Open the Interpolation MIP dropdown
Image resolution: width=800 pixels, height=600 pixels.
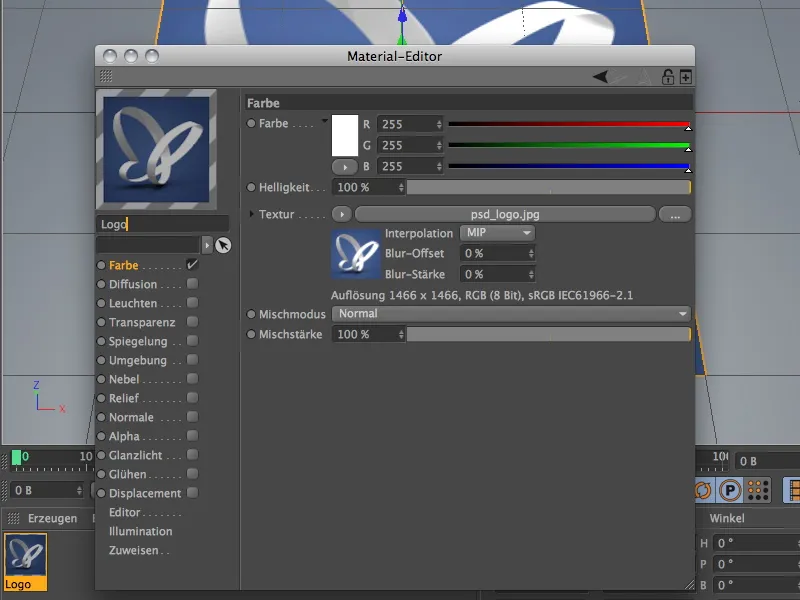click(497, 233)
